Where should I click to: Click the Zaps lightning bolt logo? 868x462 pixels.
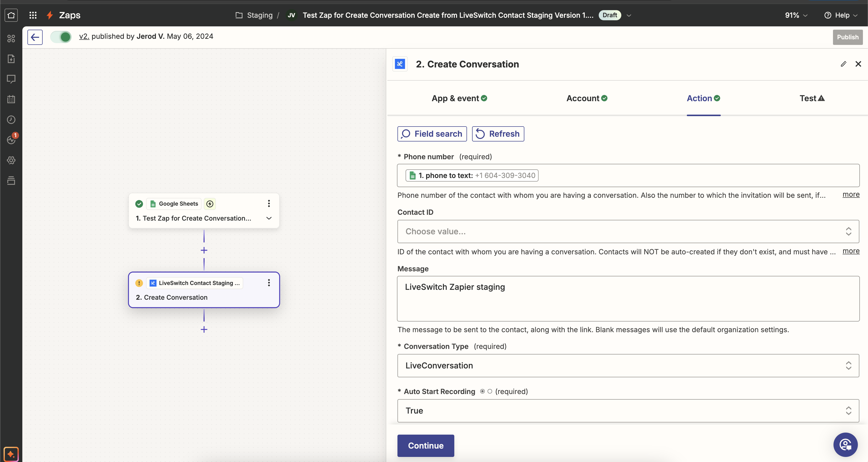(50, 15)
